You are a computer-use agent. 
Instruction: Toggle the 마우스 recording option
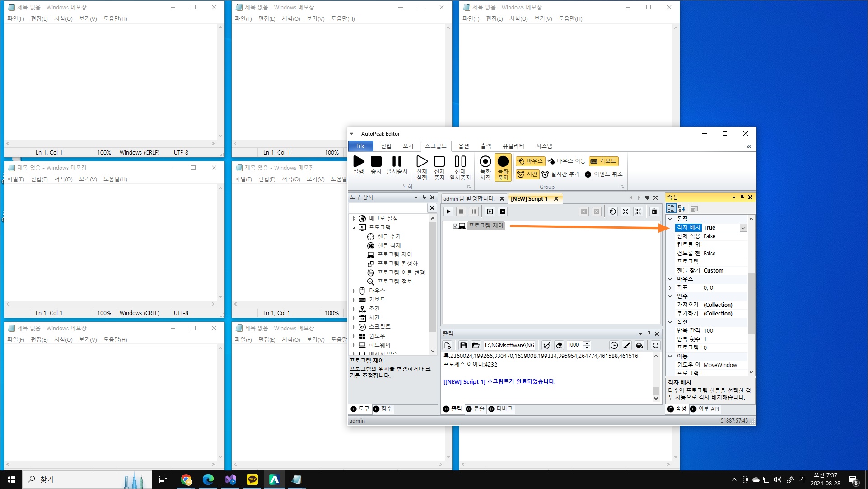tap(530, 161)
